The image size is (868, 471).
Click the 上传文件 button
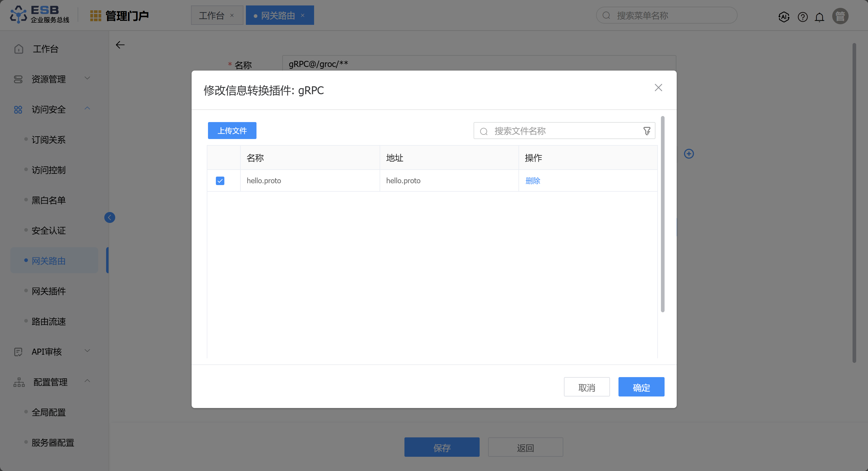click(232, 131)
